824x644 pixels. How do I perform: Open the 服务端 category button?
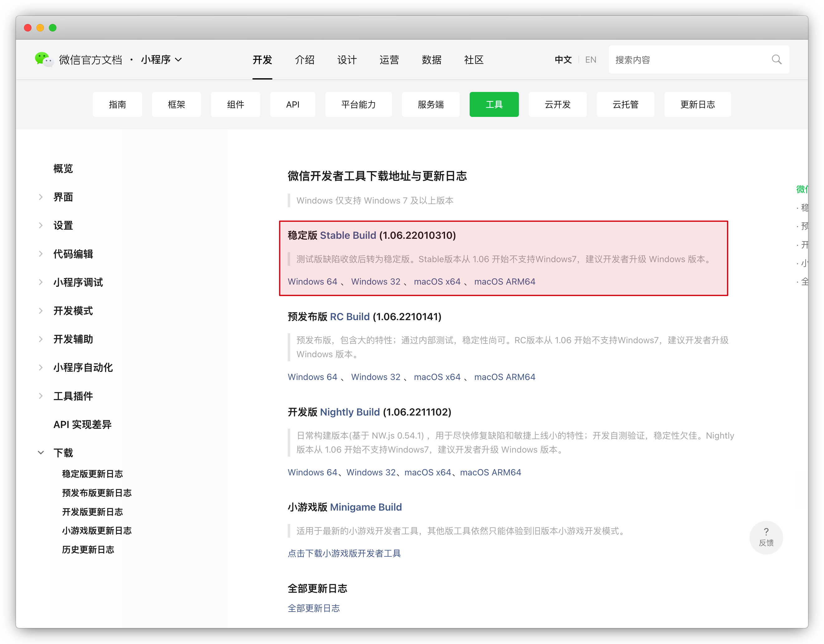(x=430, y=104)
